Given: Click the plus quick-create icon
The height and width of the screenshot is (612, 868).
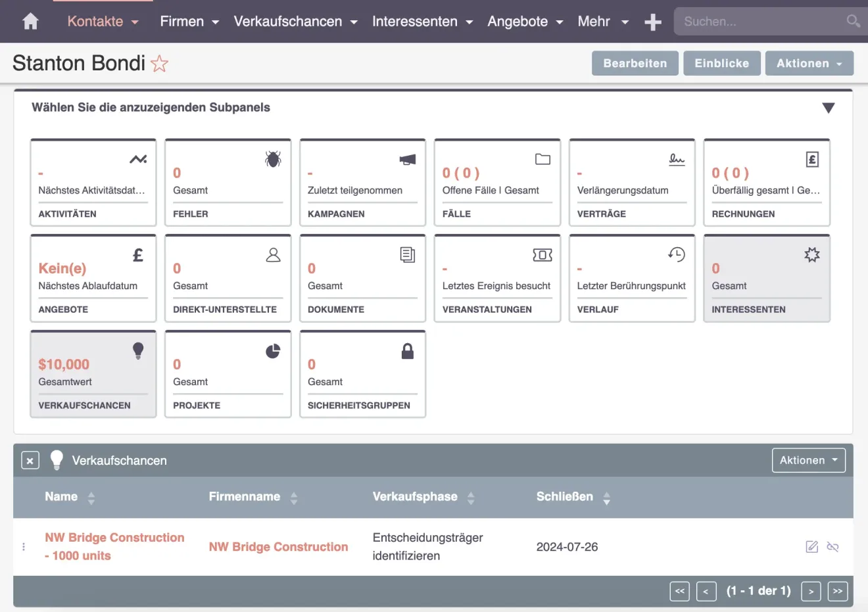Looking at the screenshot, I should (652, 22).
